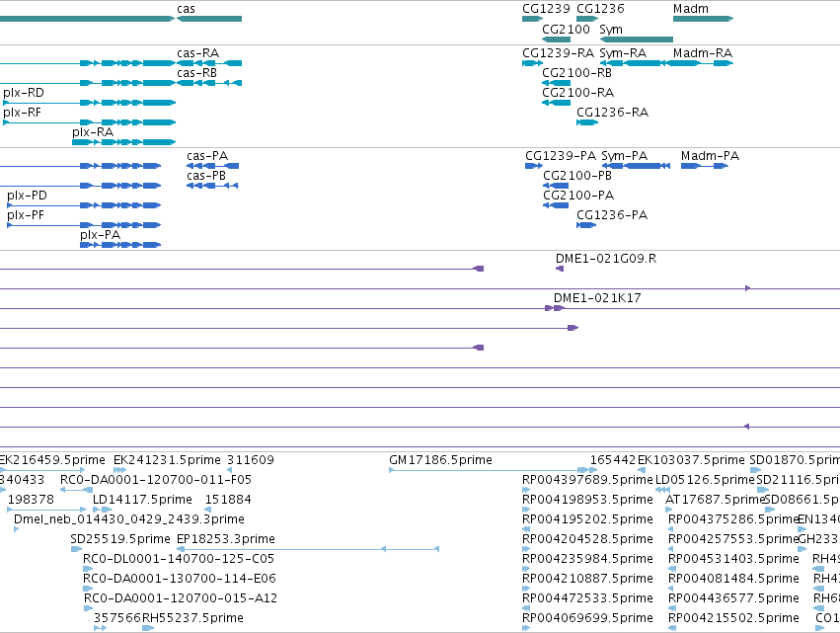This screenshot has height=633, width=840.
Task: Select the Dmel_neb_014430_0429_2439.3prime label
Action: [x=129, y=519]
